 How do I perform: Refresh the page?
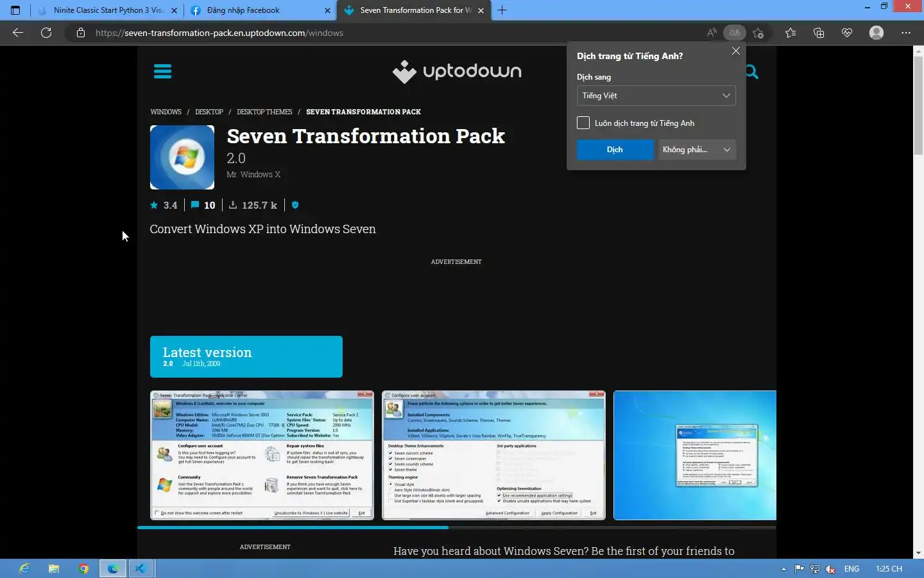coord(46,33)
